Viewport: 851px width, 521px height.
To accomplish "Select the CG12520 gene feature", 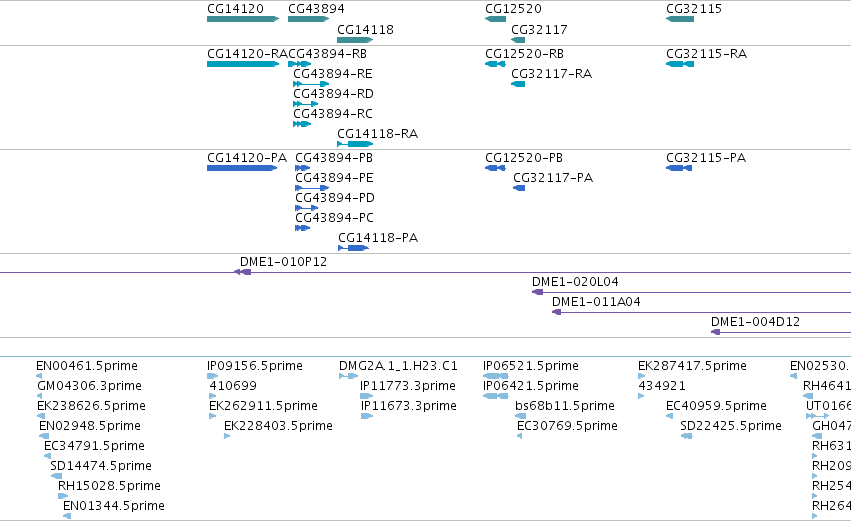I will (496, 19).
